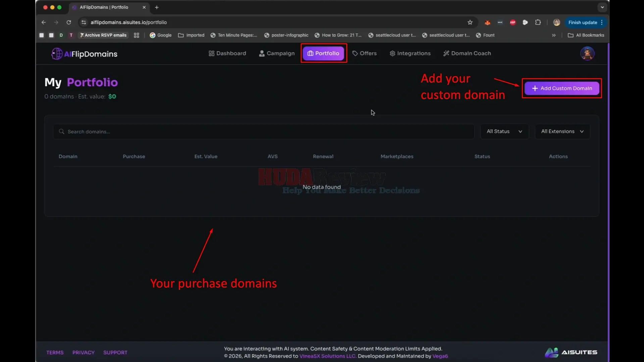The image size is (644, 362).
Task: Open a new browser tab
Action: click(157, 7)
